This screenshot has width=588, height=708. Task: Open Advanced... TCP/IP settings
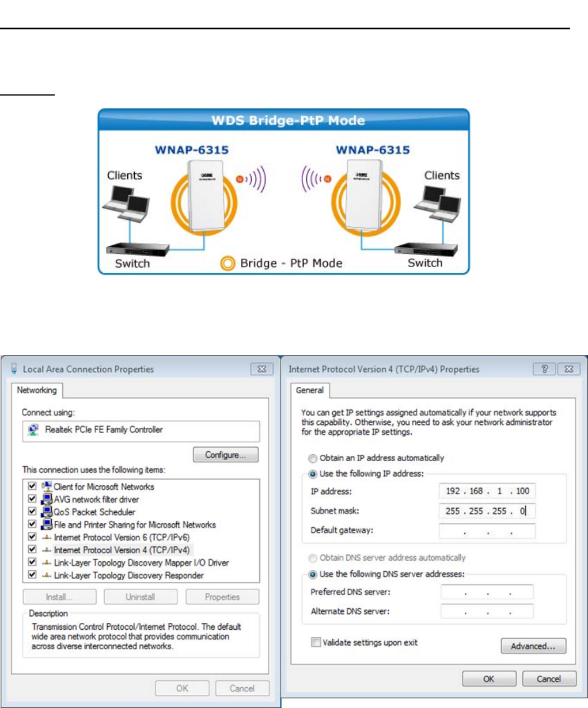[x=533, y=646]
